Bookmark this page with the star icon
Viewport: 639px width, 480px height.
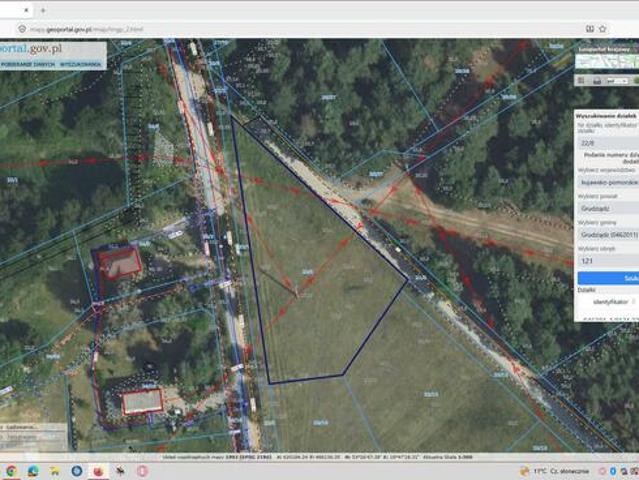(603, 29)
